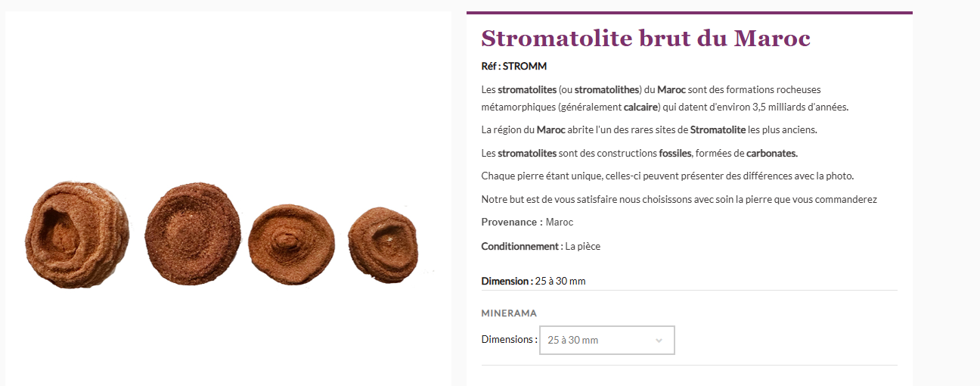Viewport: 980px width, 386px height.
Task: Click the "Réf : STROMM" reference text
Action: 513,66
